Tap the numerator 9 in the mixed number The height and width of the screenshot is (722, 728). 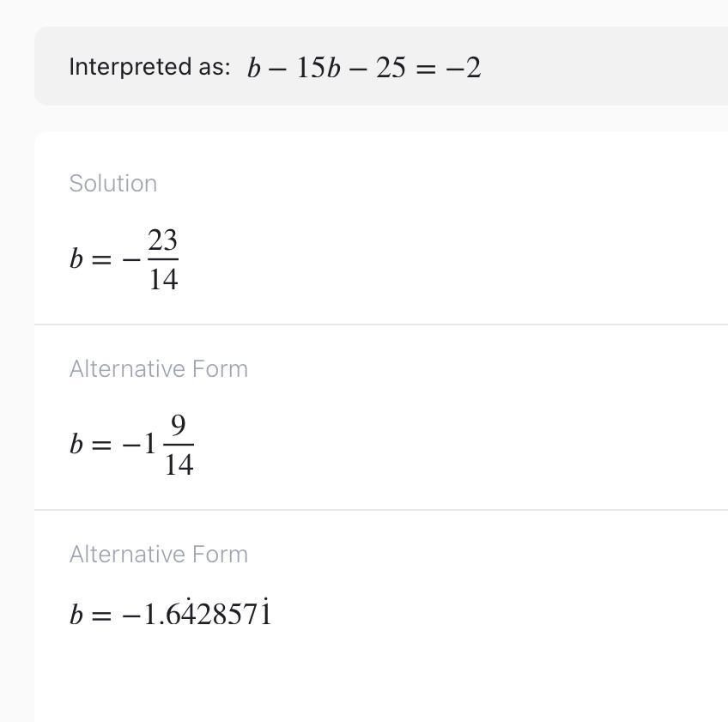point(179,425)
